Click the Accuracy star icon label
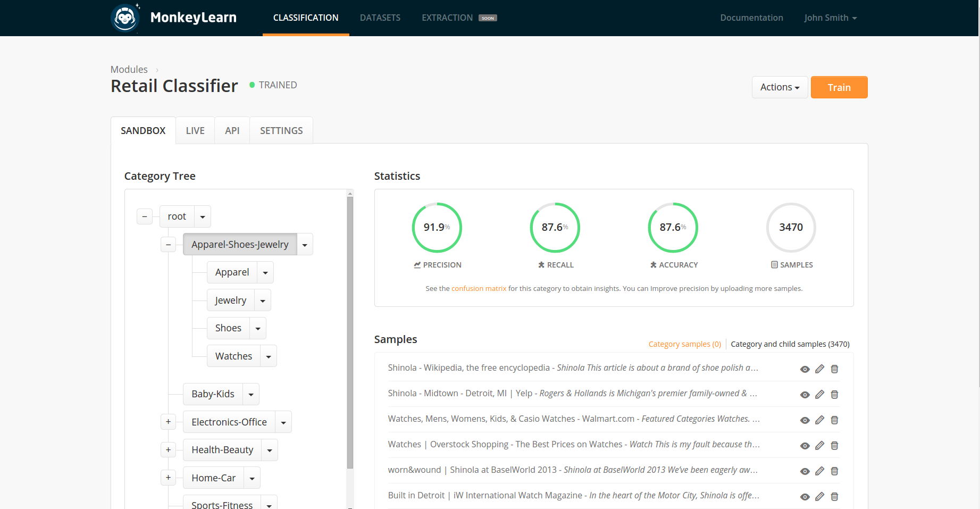This screenshot has width=980, height=509. coord(674,265)
